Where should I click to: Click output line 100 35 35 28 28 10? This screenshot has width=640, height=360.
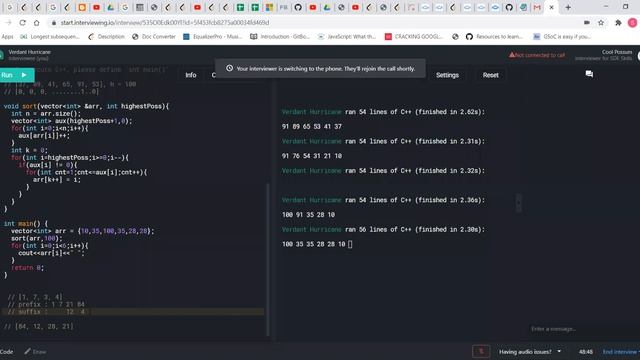point(313,244)
